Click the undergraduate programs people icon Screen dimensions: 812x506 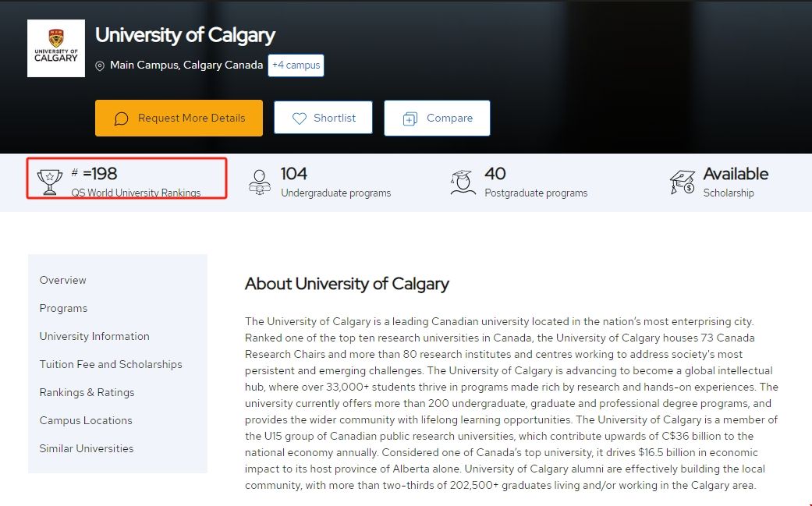260,181
